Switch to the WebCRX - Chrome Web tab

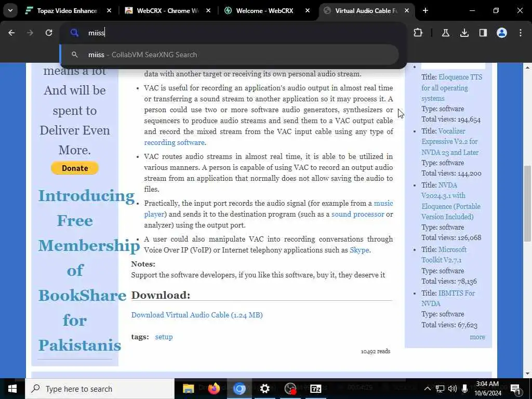(168, 10)
